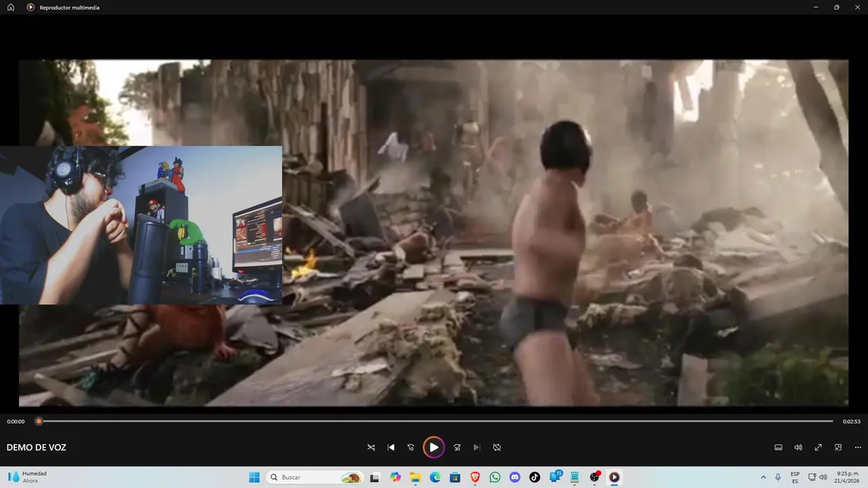Click the Media Player taskbar icon
The height and width of the screenshot is (488, 868).
pos(614,477)
